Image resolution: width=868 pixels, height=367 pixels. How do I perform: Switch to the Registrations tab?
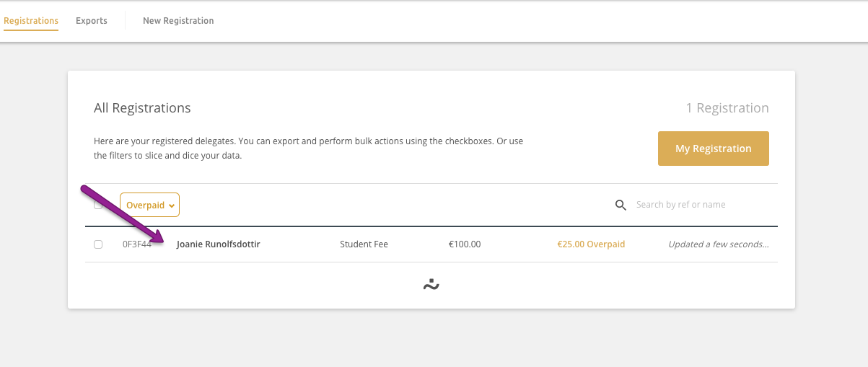pos(31,21)
